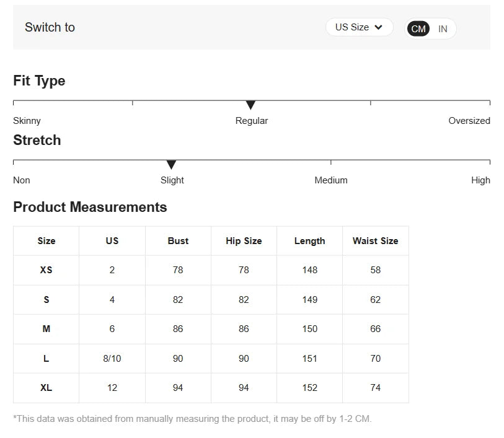
Task: Open the US Size dropdown
Action: [359, 27]
